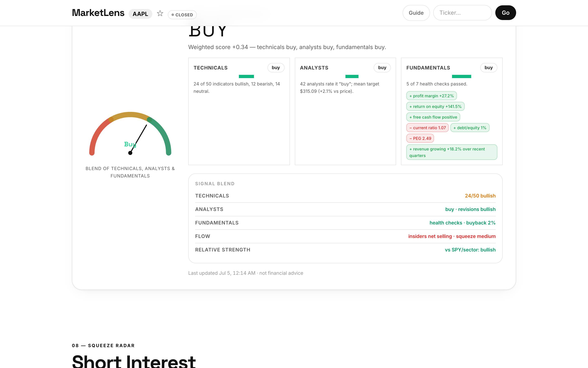Select the free cash flow positive chip
Viewport: 588px width, 368px height.
[433, 117]
